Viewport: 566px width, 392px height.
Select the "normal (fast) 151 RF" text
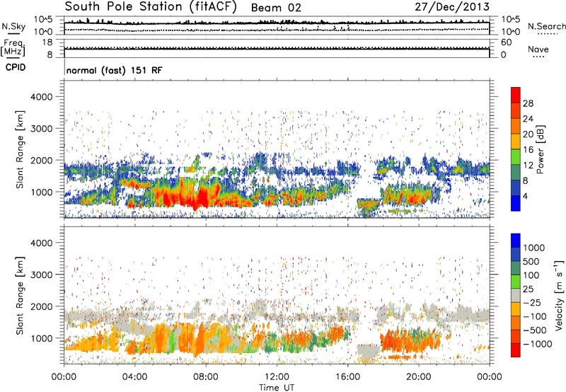click(x=114, y=70)
